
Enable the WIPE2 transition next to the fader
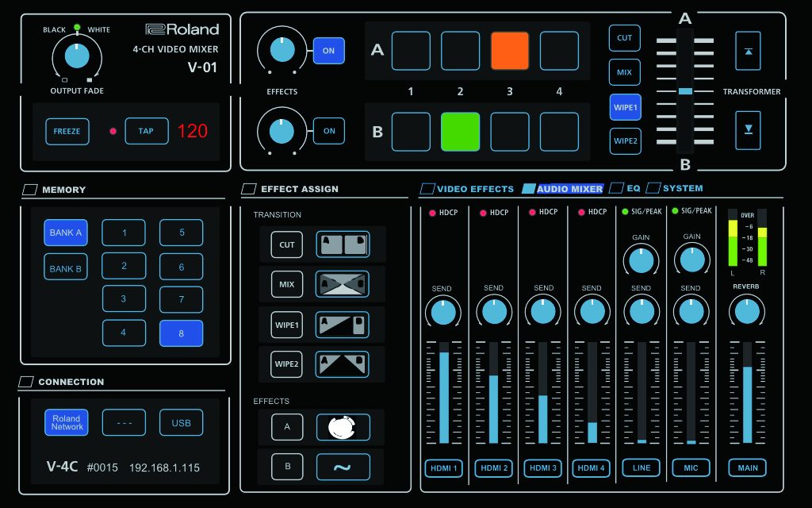tap(626, 141)
